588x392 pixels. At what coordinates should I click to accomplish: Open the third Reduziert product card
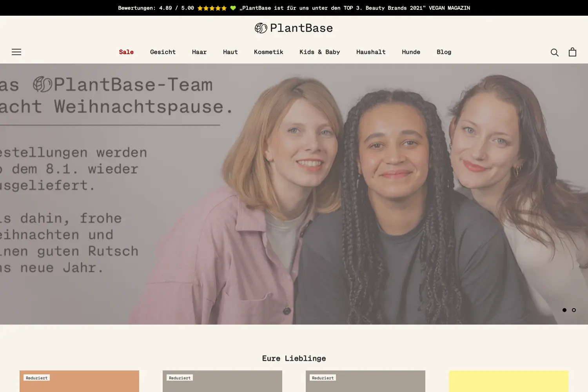coord(365,381)
